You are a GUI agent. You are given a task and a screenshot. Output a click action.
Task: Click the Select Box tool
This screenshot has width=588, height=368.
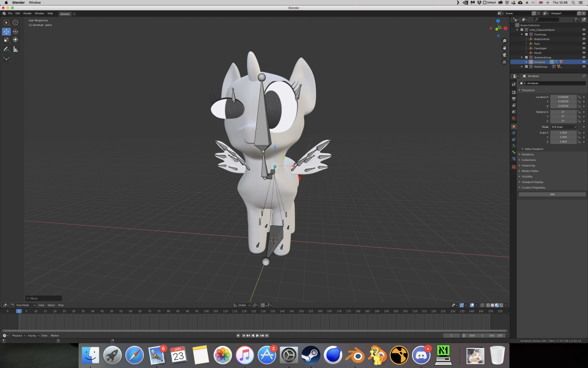click(6, 23)
